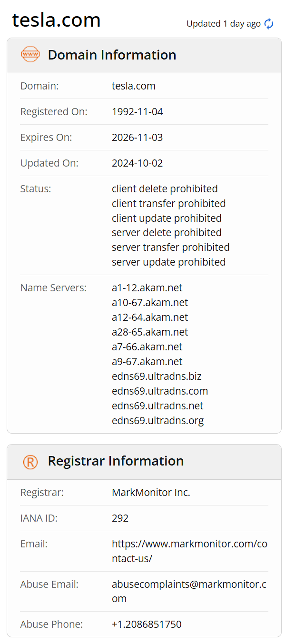Viewport: 285px width, 644px height.
Task: Click the 'Abuse Email:' label
Action: [x=49, y=584]
